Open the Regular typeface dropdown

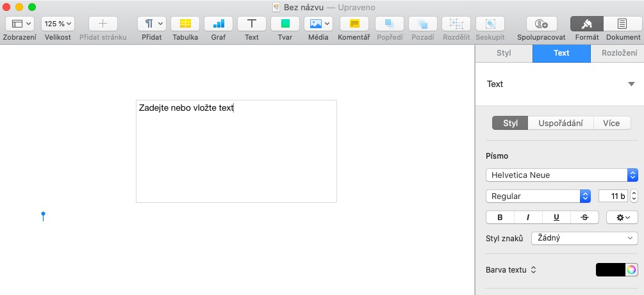click(x=538, y=196)
